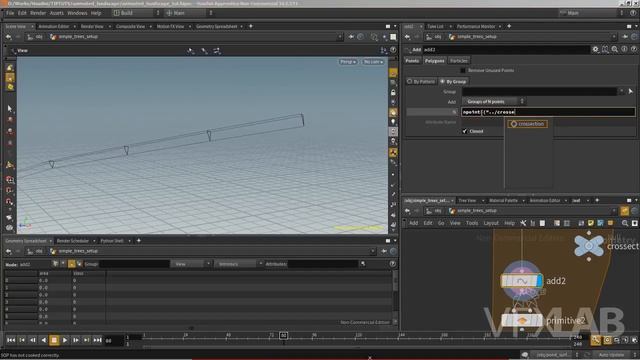This screenshot has width=640, height=360.
Task: Open the File menu
Action: pyautogui.click(x=10, y=13)
